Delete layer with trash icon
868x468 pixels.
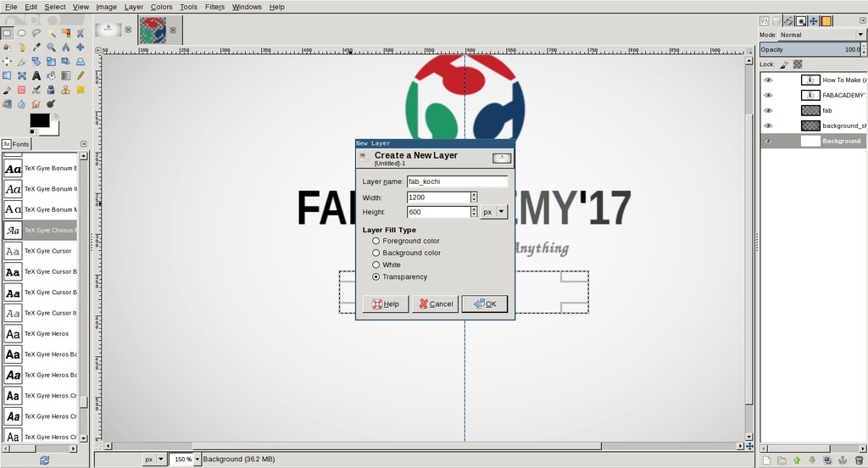tap(859, 460)
